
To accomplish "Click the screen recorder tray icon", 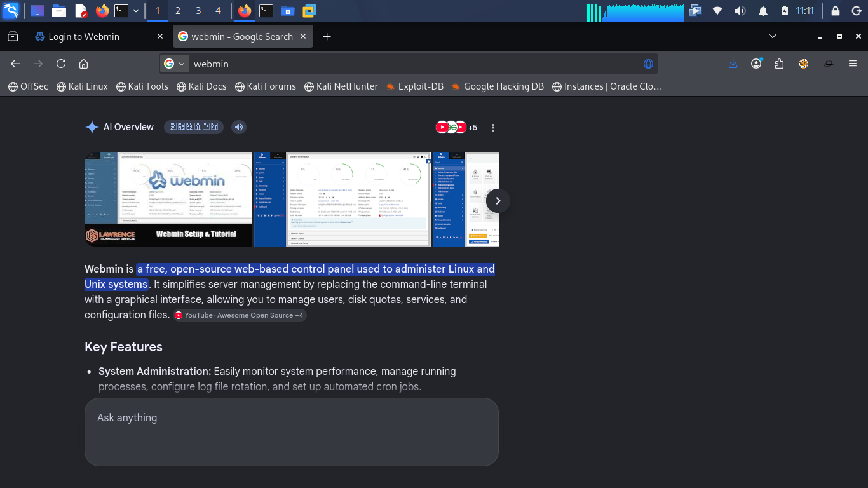I will coord(695,11).
